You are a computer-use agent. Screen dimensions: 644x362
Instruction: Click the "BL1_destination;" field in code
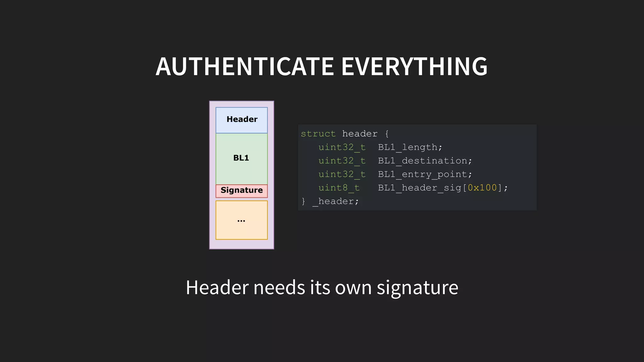tap(425, 161)
